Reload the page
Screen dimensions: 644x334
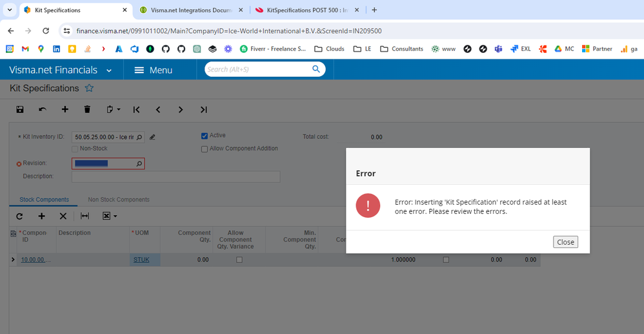click(46, 31)
